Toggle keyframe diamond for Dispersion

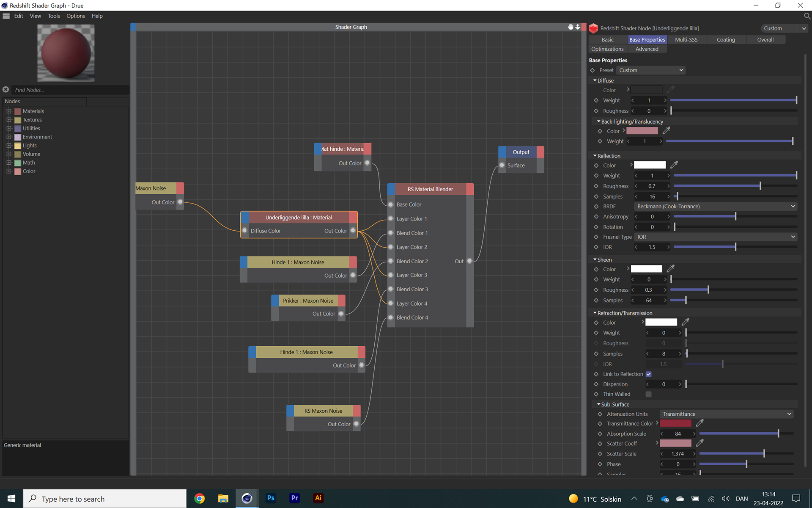point(596,384)
